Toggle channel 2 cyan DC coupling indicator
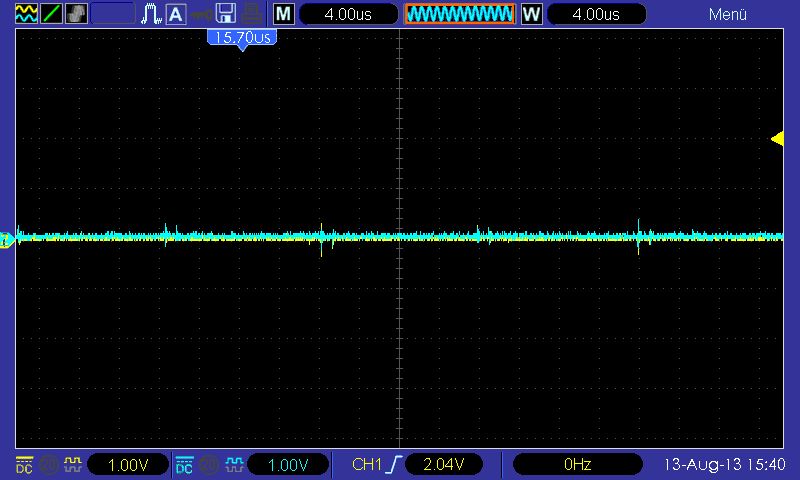The height and width of the screenshot is (480, 800). [184, 465]
